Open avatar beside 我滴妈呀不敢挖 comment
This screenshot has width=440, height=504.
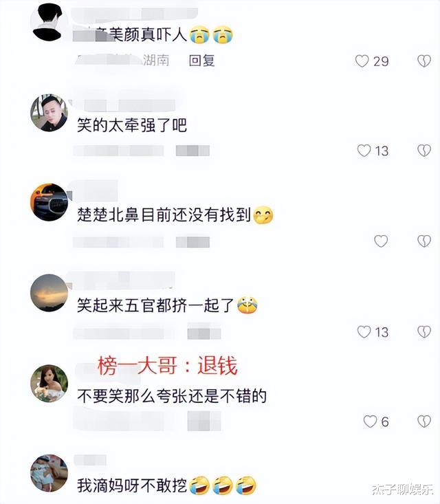coord(49,473)
